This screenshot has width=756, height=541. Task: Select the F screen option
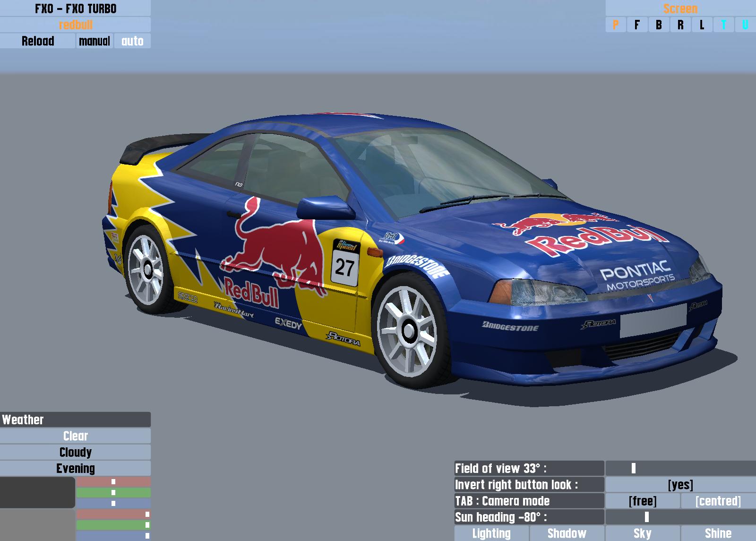pyautogui.click(x=637, y=25)
